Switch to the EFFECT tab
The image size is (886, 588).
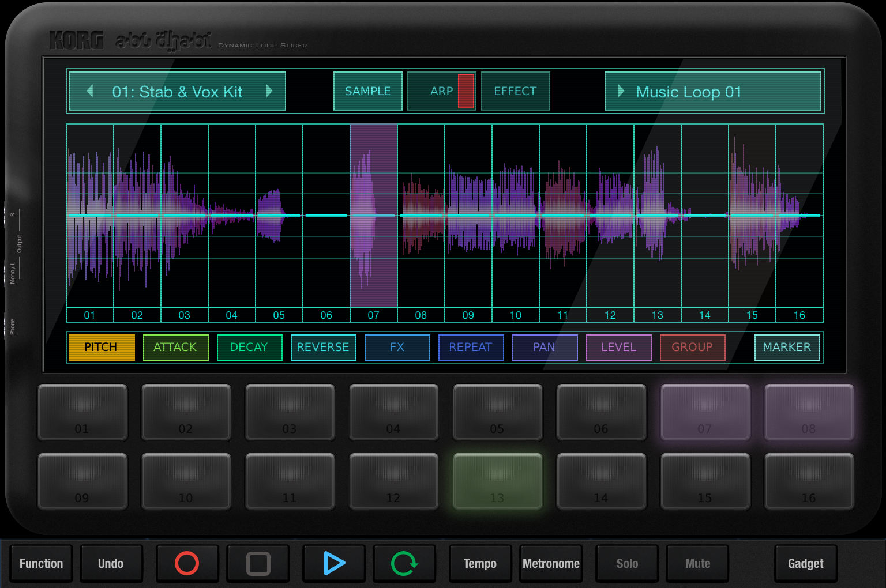click(x=515, y=91)
